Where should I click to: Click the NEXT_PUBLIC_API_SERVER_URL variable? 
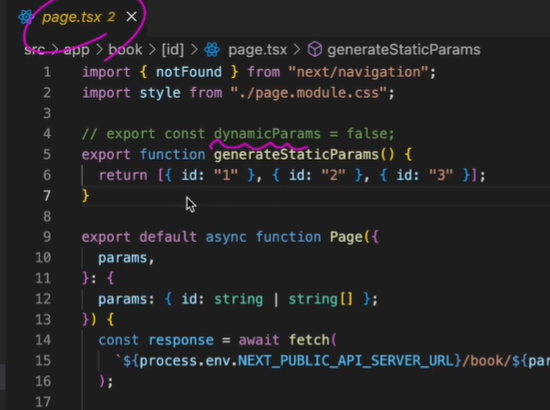[346, 361]
